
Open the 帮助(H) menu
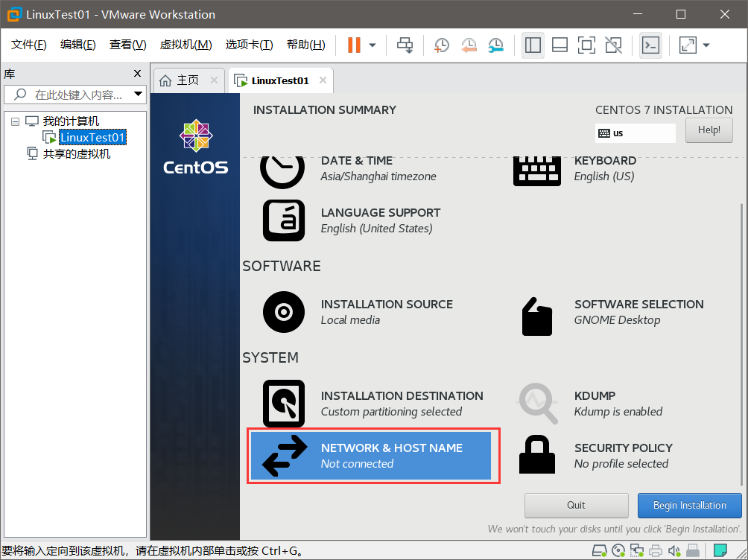tap(305, 45)
